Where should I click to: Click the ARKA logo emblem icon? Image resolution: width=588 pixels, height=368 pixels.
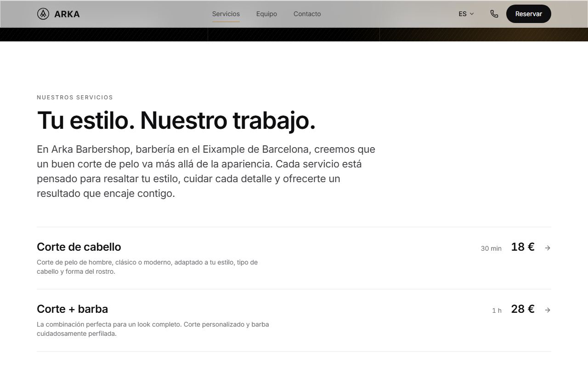point(43,14)
